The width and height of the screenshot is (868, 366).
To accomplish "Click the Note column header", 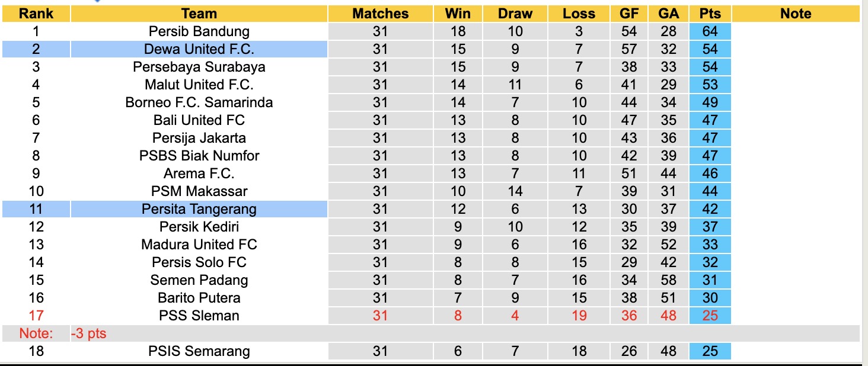I will 796,14.
